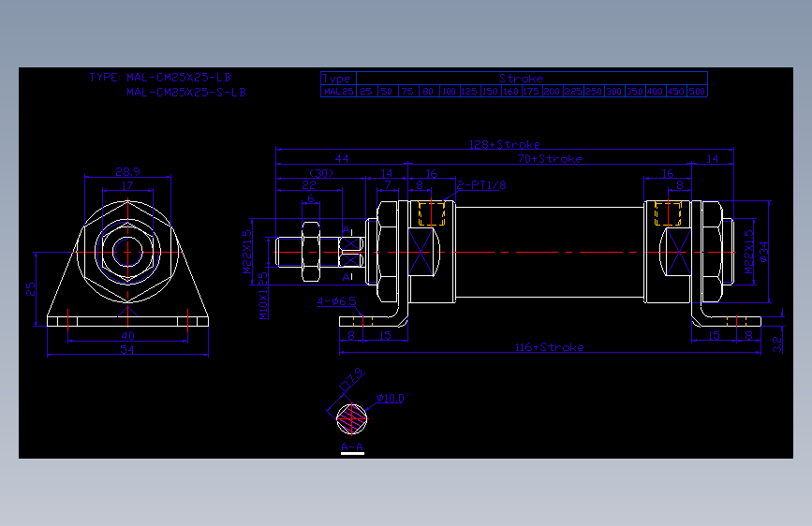812x526 pixels.
Task: Pick stroke value 300 in the table
Action: pyautogui.click(x=614, y=92)
